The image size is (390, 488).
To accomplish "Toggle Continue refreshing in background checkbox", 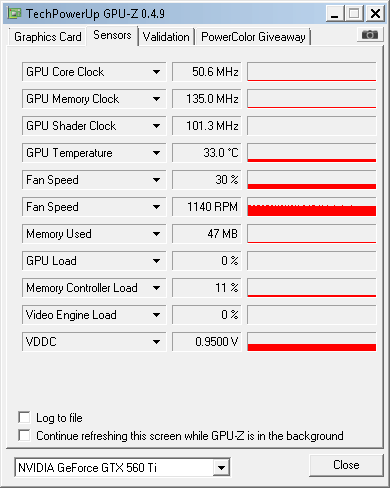I will [x=24, y=435].
